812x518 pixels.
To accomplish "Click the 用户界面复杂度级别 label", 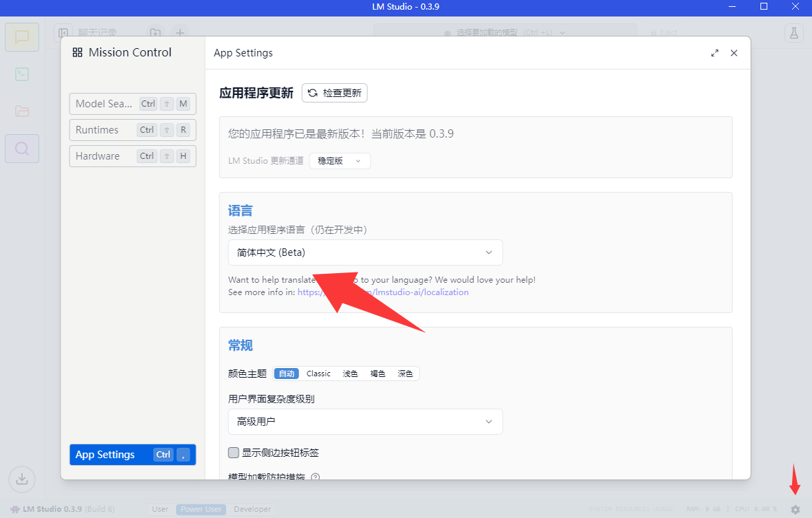I will (x=272, y=399).
